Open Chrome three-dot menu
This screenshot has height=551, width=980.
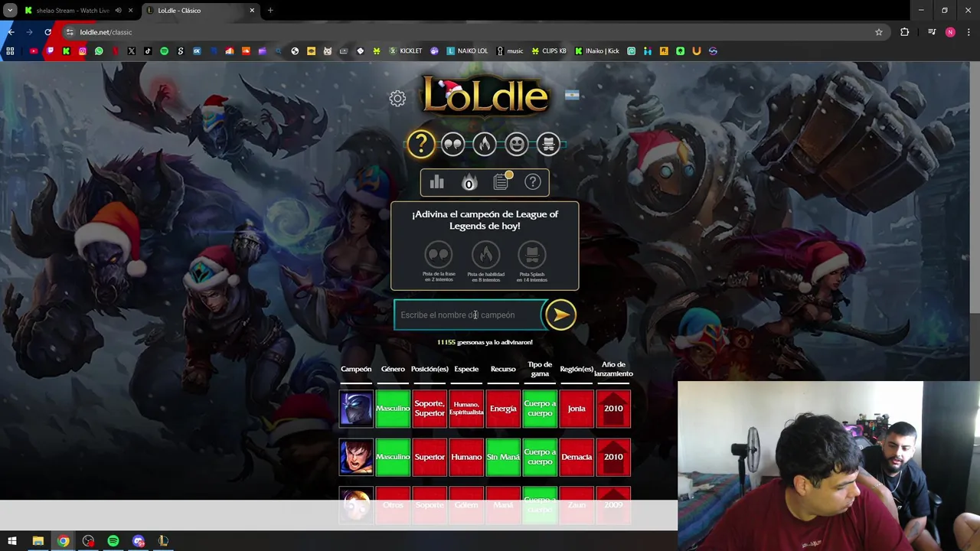pos(969,32)
